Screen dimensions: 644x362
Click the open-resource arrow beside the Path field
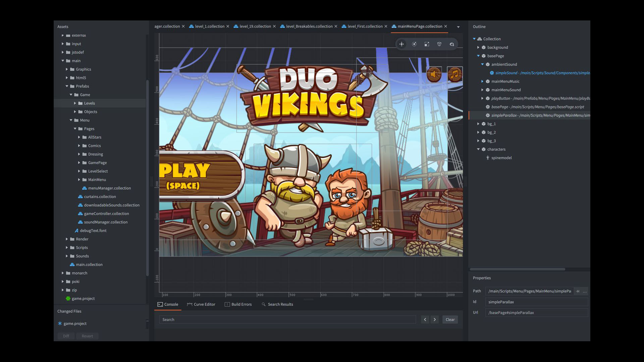point(578,291)
